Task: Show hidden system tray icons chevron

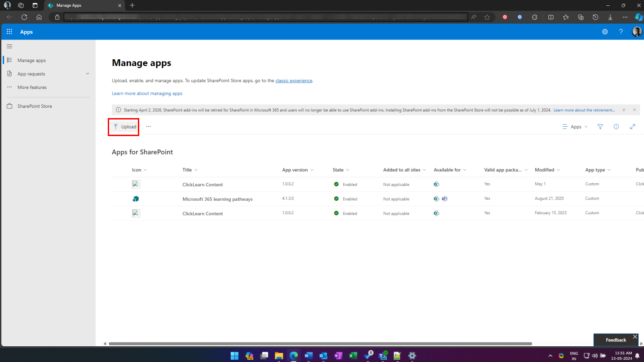Action: pyautogui.click(x=550, y=356)
